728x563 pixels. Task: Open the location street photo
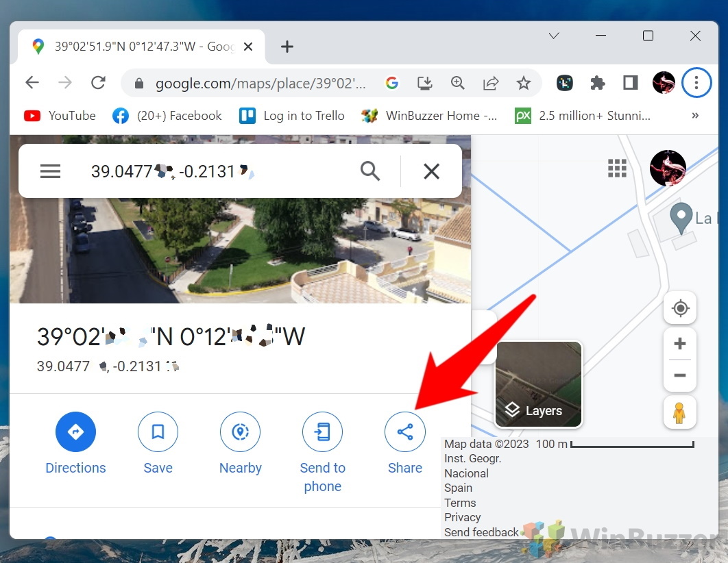[240, 251]
